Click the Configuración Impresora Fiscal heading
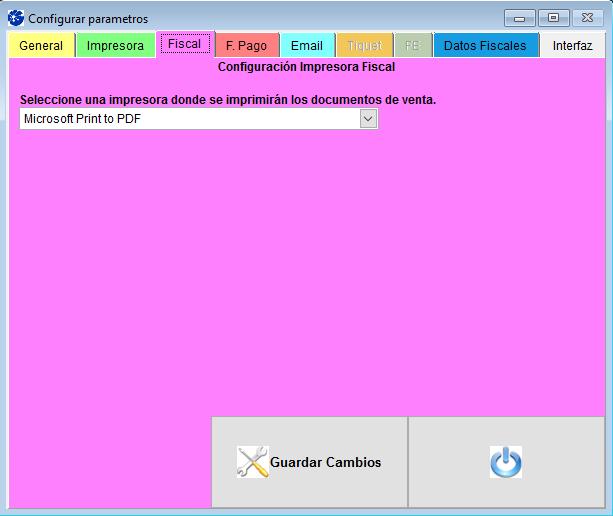The width and height of the screenshot is (613, 516). tap(306, 68)
